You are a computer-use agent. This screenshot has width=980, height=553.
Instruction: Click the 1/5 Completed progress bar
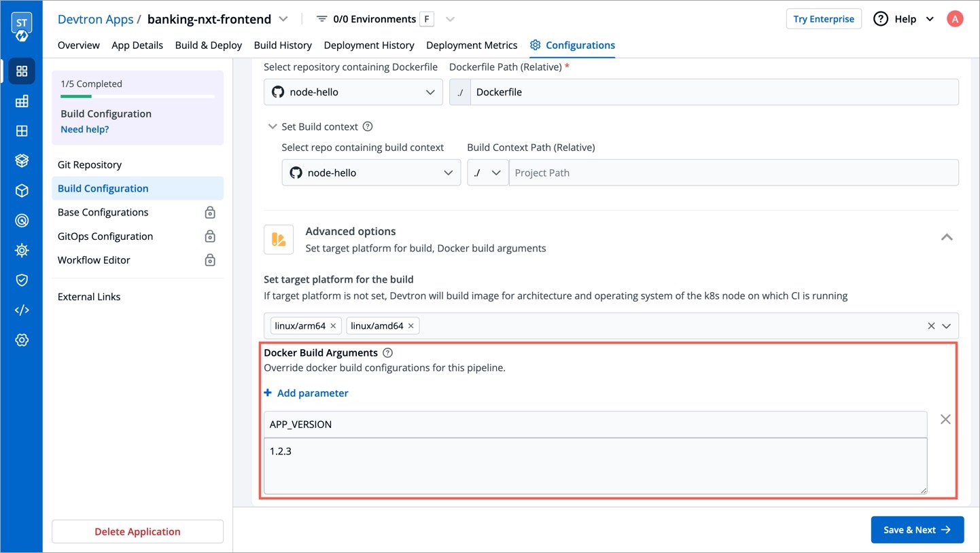click(138, 96)
